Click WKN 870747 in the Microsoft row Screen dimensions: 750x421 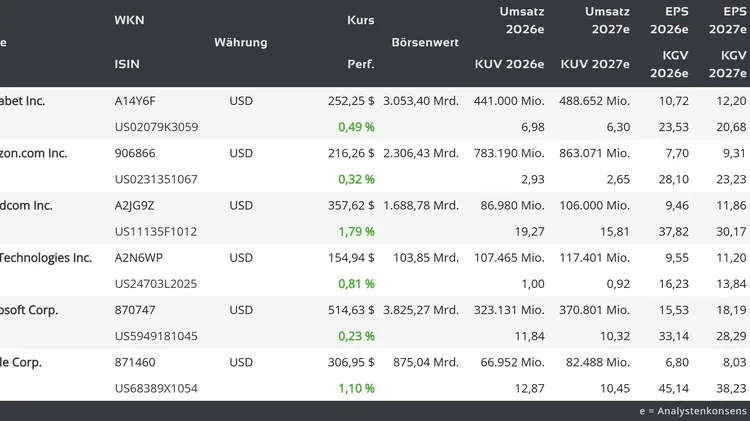135,310
